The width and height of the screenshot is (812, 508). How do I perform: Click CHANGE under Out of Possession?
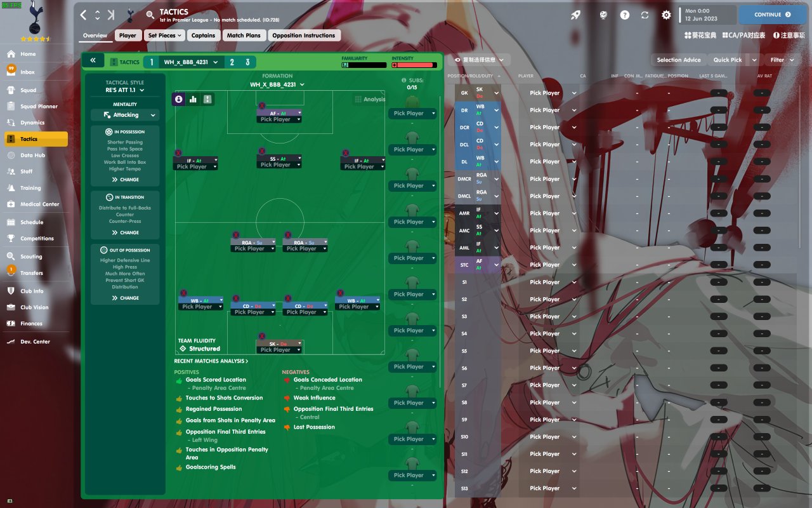pos(125,298)
